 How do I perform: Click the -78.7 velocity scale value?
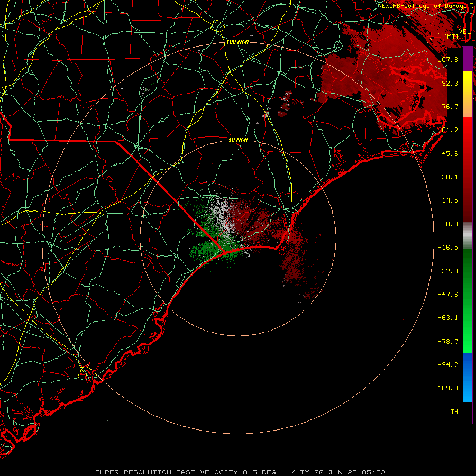[448, 342]
